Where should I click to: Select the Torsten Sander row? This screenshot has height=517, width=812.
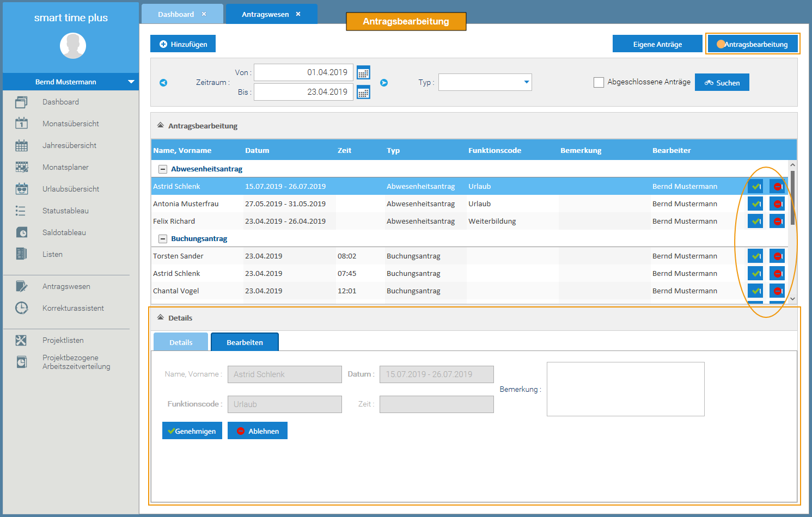[469, 256]
